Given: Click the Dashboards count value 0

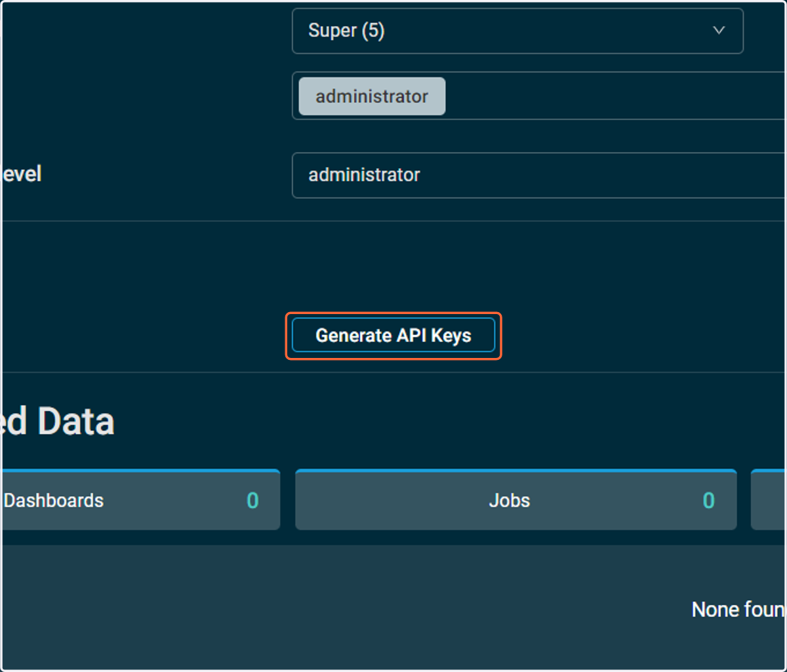Looking at the screenshot, I should (252, 501).
